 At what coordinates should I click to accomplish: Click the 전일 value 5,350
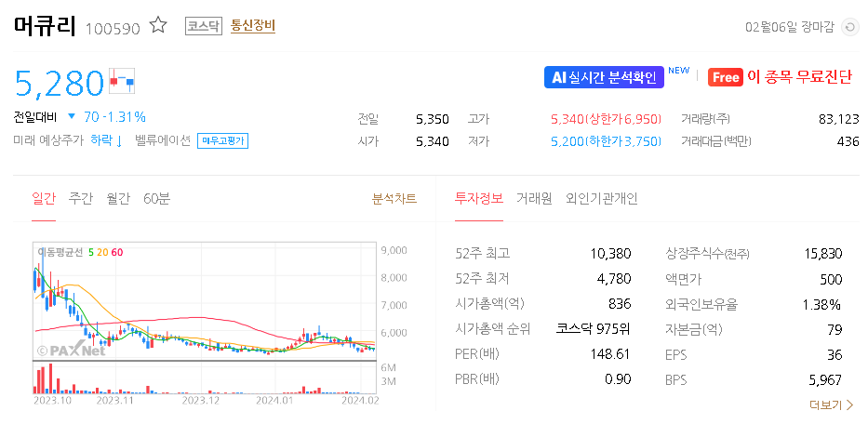433,119
